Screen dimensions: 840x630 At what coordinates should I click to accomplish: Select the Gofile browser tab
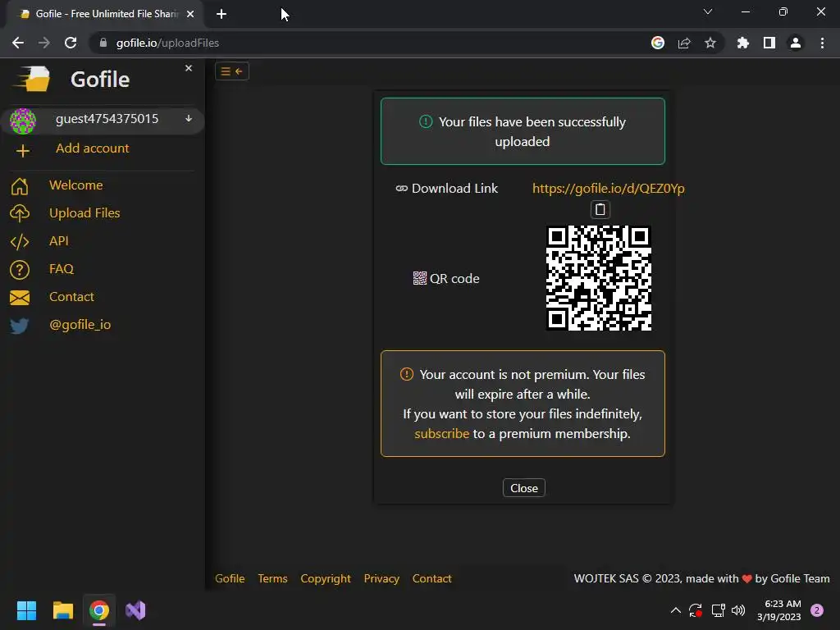104,14
